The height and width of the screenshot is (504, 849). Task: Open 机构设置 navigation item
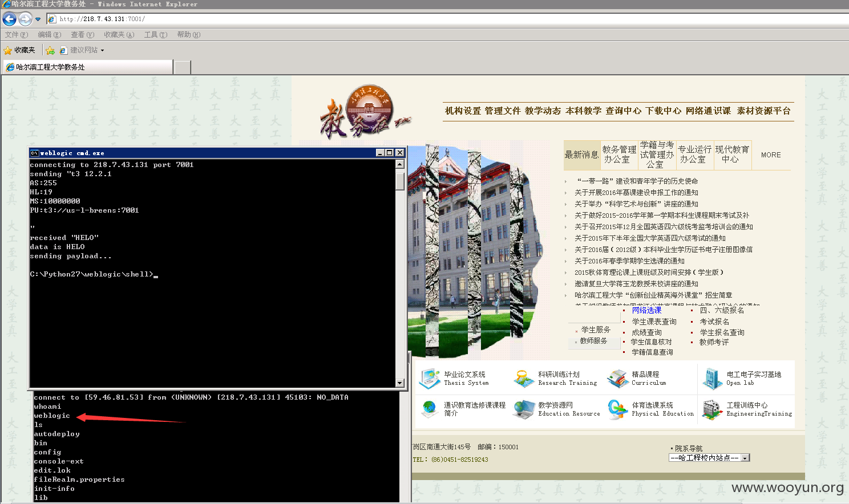(x=463, y=111)
